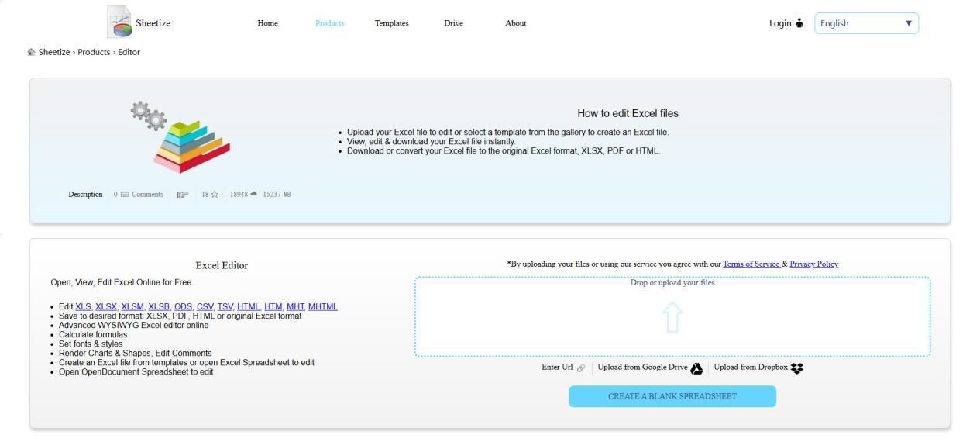
Task: Open the Products menu item
Action: click(330, 23)
